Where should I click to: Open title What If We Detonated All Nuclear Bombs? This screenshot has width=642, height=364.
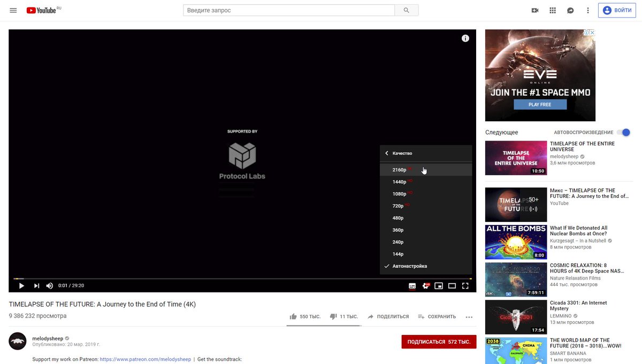(579, 231)
